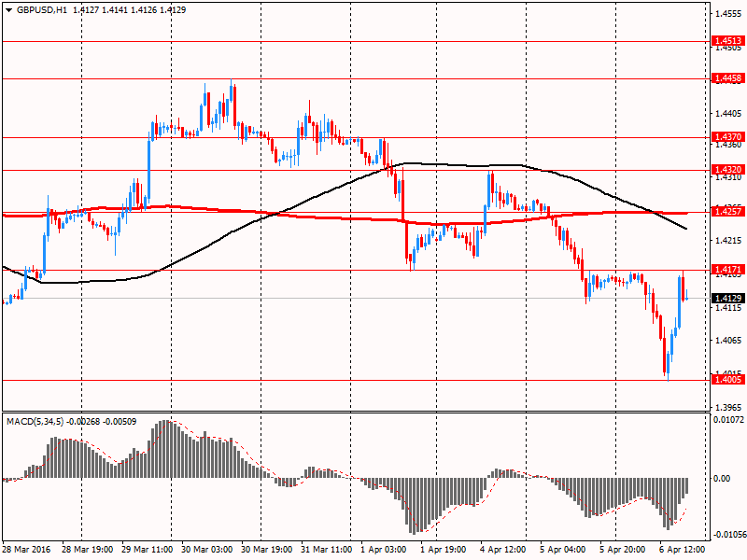Select the 1.4458 red price level label
Viewport: 747px width, 560px height.
[727, 78]
